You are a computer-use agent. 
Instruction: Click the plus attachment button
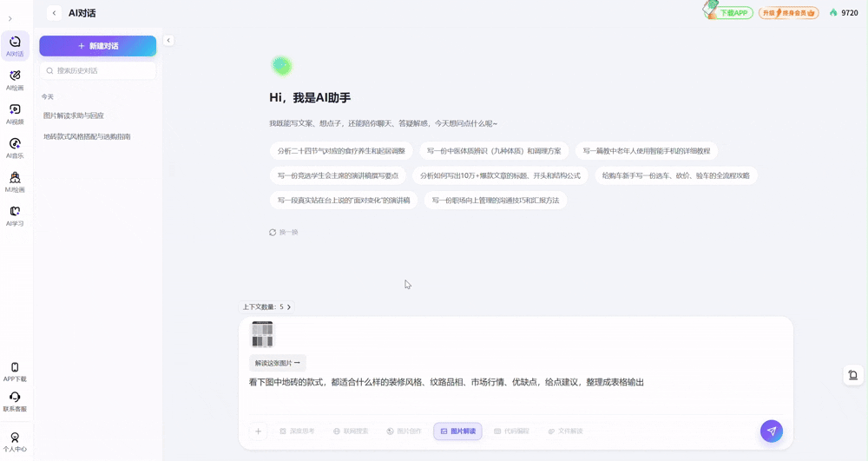pyautogui.click(x=258, y=431)
